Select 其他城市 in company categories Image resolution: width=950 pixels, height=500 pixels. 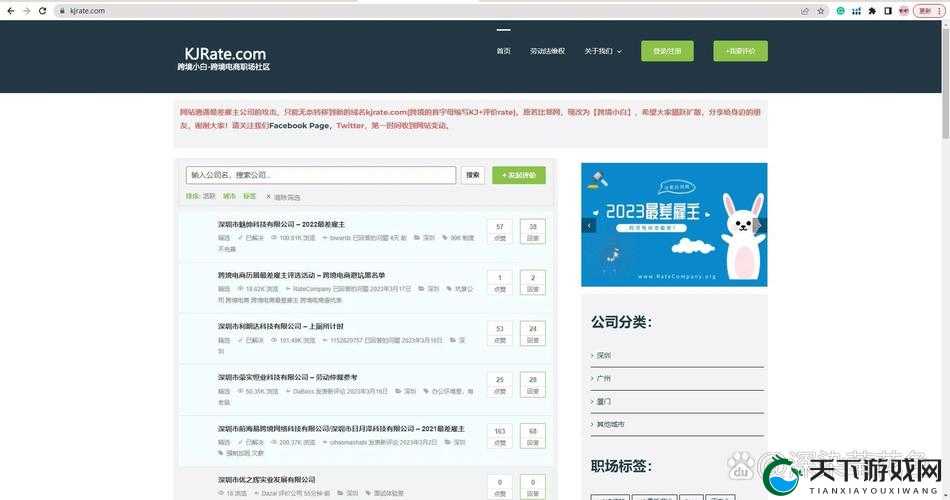(x=610, y=424)
